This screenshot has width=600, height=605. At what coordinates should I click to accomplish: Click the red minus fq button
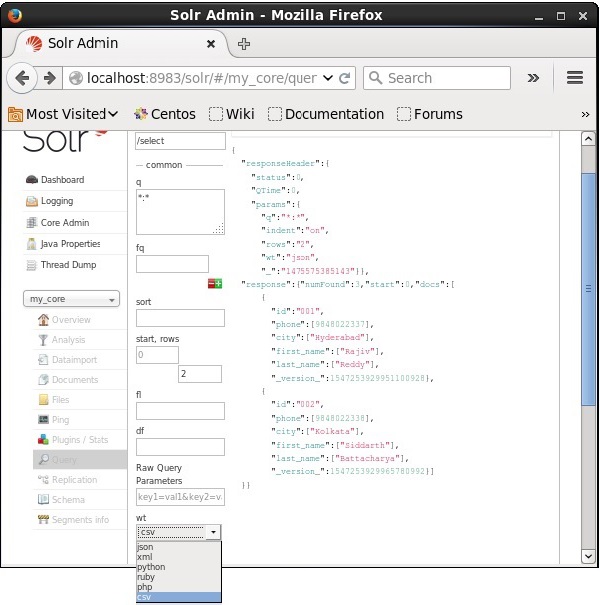tap(211, 284)
